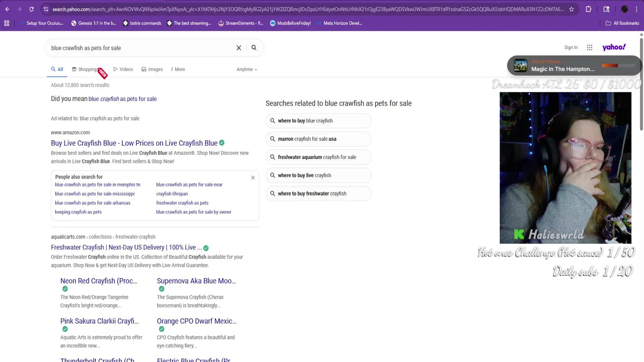Select keeping crayfish as pets suggestion
644x362 pixels.
click(x=78, y=212)
